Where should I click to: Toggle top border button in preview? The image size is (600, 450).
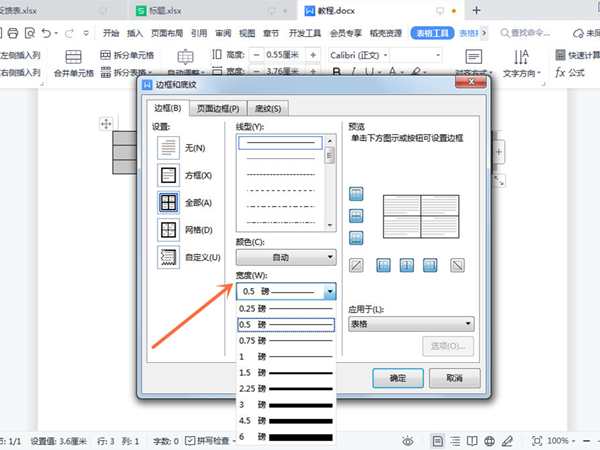tap(355, 194)
